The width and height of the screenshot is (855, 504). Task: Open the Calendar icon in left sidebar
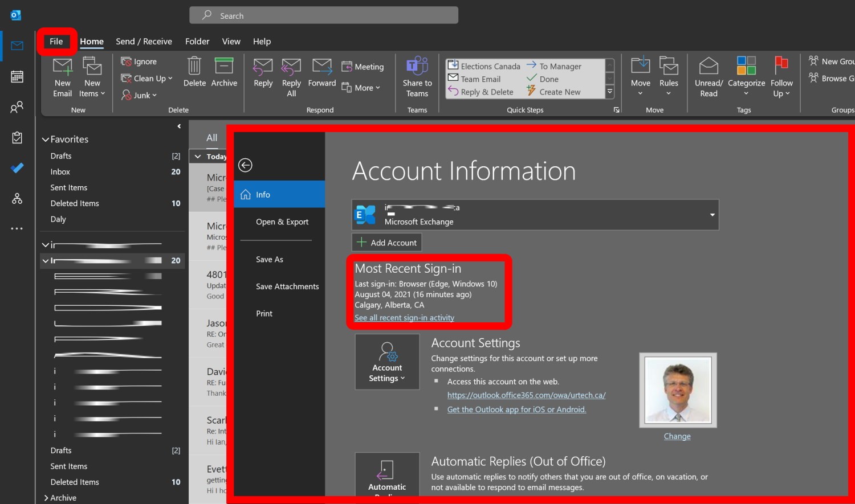pos(17,76)
